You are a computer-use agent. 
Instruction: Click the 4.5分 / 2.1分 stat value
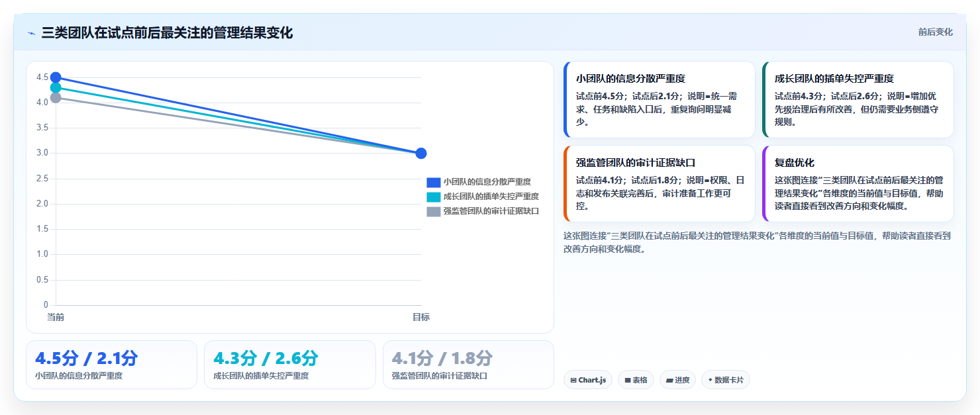click(87, 359)
